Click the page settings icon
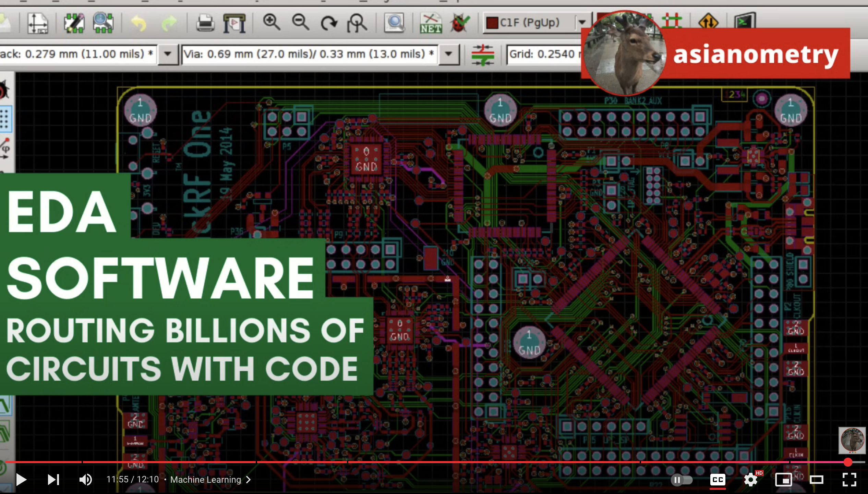This screenshot has height=494, width=868. pyautogui.click(x=37, y=23)
